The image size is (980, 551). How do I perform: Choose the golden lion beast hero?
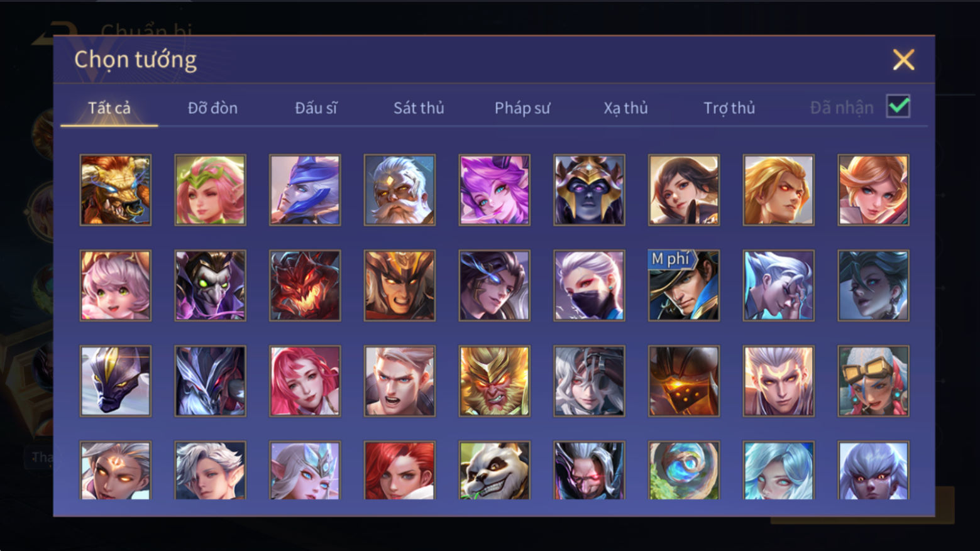116,190
